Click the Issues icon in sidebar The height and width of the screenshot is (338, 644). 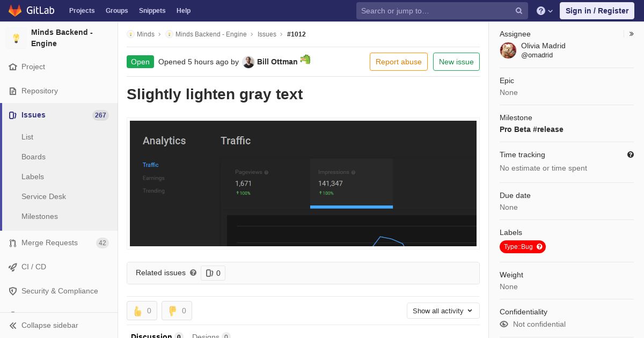(x=13, y=115)
